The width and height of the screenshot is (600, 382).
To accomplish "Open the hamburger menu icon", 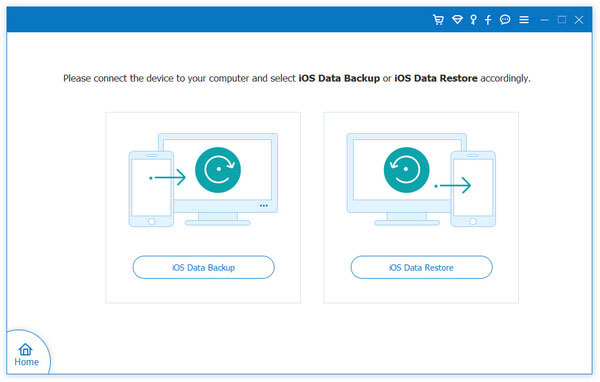I will pyautogui.click(x=524, y=20).
